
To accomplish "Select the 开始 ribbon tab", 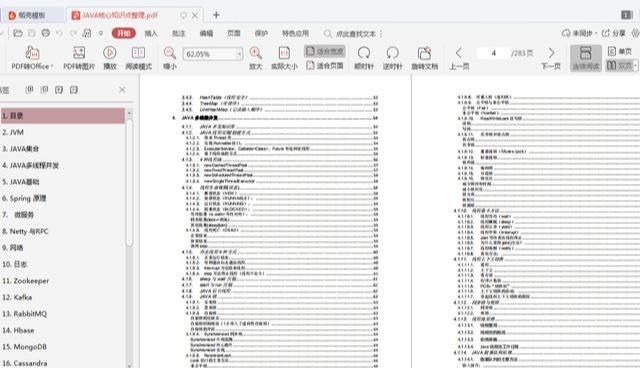I will pos(124,33).
